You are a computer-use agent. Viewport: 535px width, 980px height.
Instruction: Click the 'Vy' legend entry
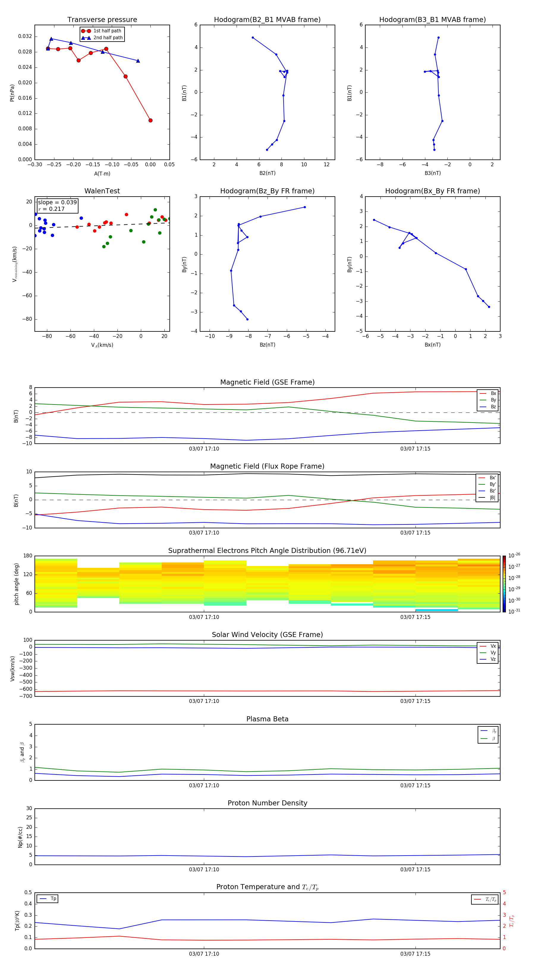(488, 652)
